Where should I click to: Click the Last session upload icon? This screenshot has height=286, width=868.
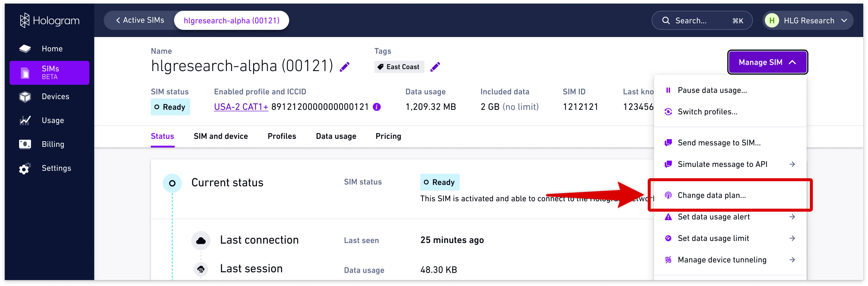[201, 269]
